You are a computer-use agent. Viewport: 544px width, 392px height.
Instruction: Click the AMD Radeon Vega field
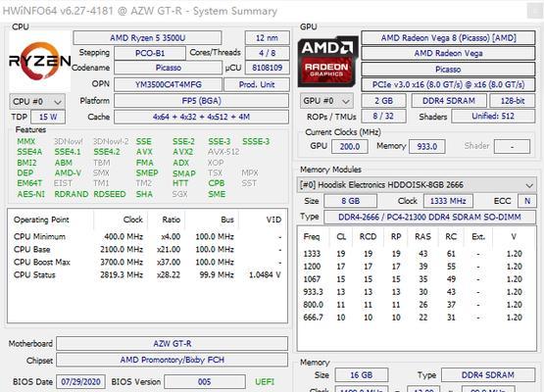(448, 54)
